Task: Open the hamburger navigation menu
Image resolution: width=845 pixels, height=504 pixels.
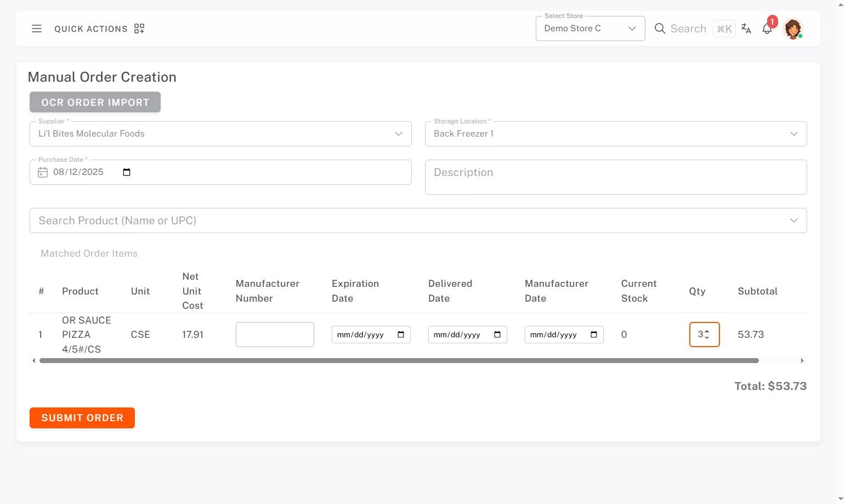Action: 37,29
